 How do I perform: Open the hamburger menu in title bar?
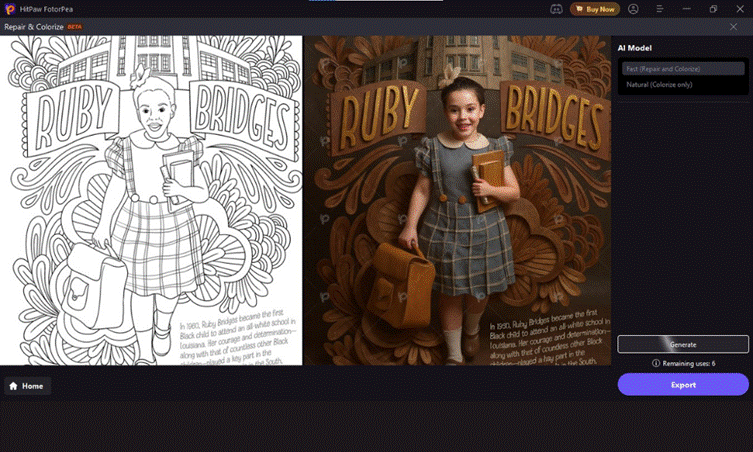click(x=660, y=9)
